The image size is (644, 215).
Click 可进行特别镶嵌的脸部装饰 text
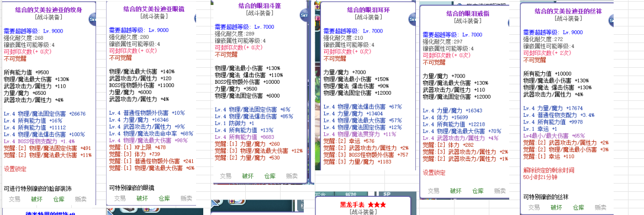pyautogui.click(x=38, y=189)
